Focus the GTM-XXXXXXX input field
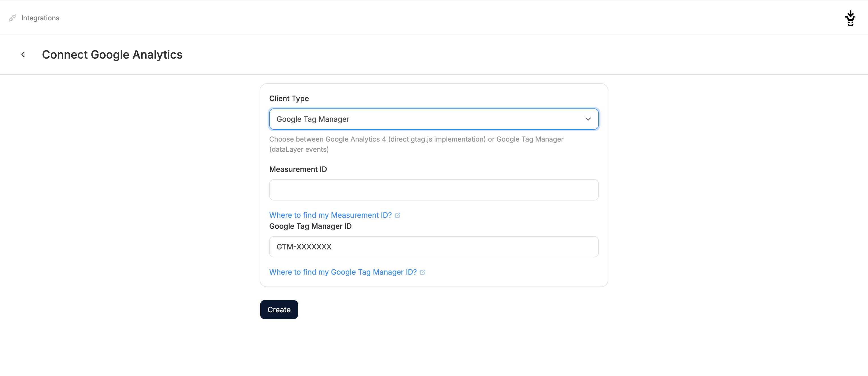Screen dimensions: 868x376 [x=433, y=247]
